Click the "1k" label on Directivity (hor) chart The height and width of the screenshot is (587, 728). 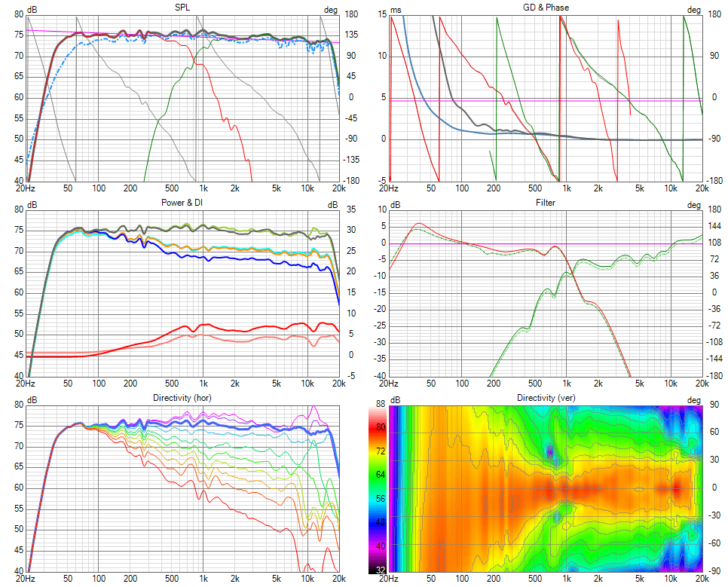click(x=203, y=579)
